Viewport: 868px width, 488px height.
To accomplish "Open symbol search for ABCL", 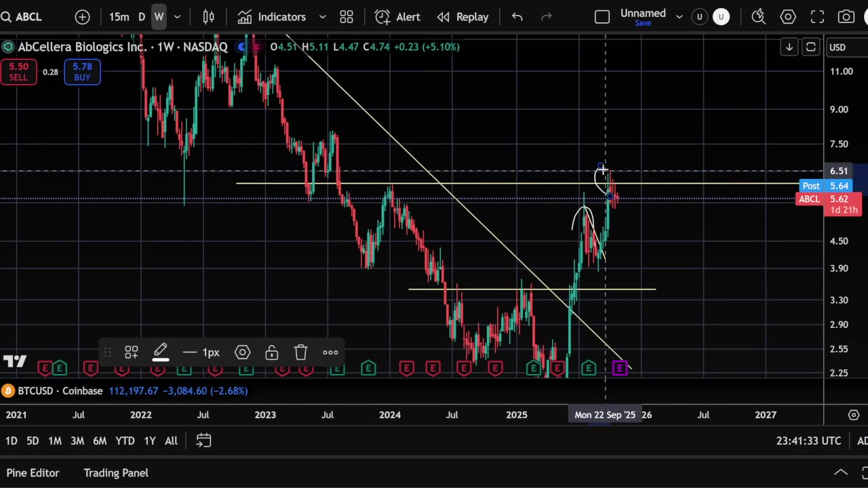I will pos(22,17).
